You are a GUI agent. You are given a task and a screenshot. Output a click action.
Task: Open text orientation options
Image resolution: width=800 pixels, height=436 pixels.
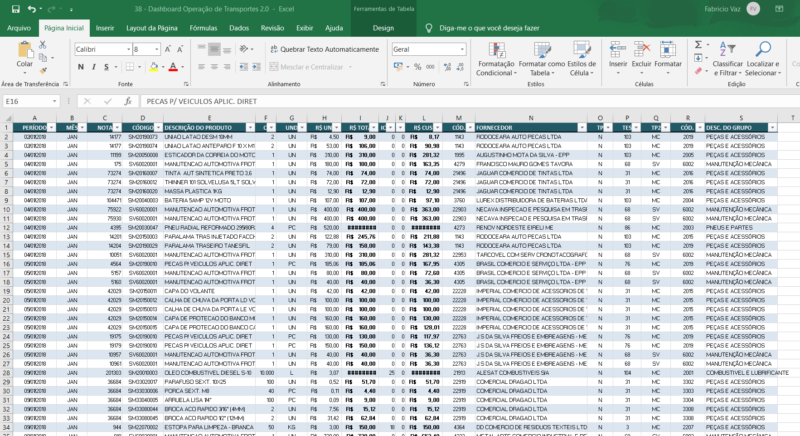(x=245, y=49)
